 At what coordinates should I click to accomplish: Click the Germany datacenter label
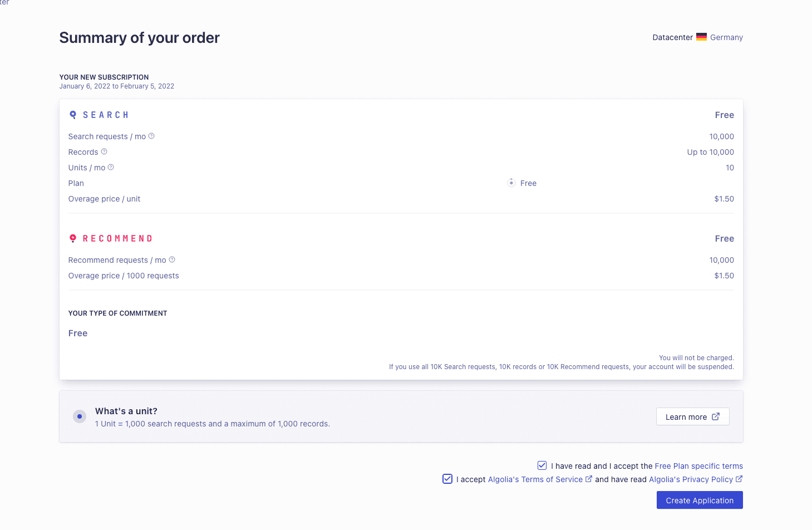(726, 37)
